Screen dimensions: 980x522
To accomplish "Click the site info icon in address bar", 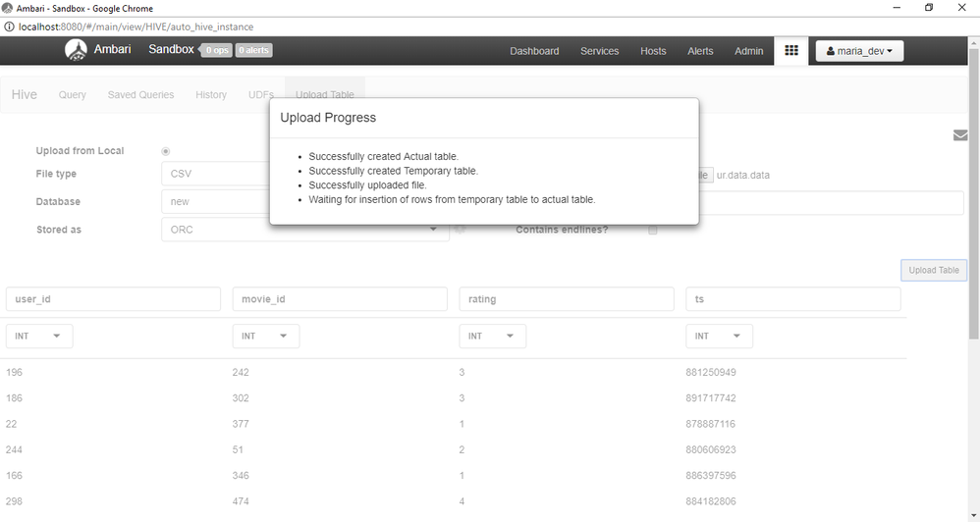I will coord(10,26).
